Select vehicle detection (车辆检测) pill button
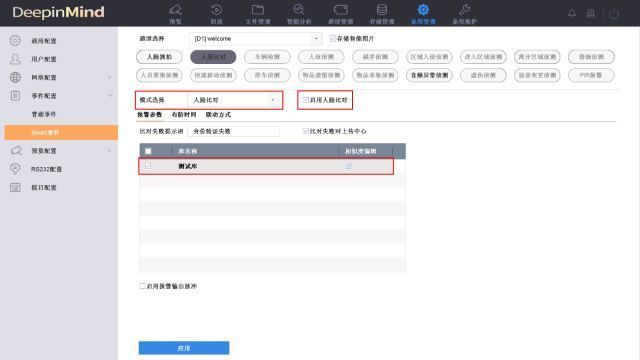 click(267, 57)
